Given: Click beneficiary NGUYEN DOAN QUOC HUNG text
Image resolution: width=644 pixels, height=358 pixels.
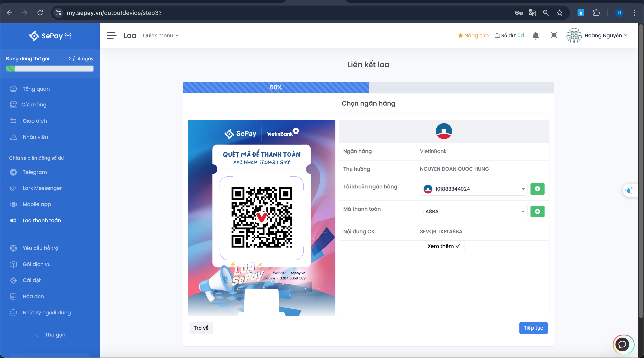Looking at the screenshot, I should (454, 169).
